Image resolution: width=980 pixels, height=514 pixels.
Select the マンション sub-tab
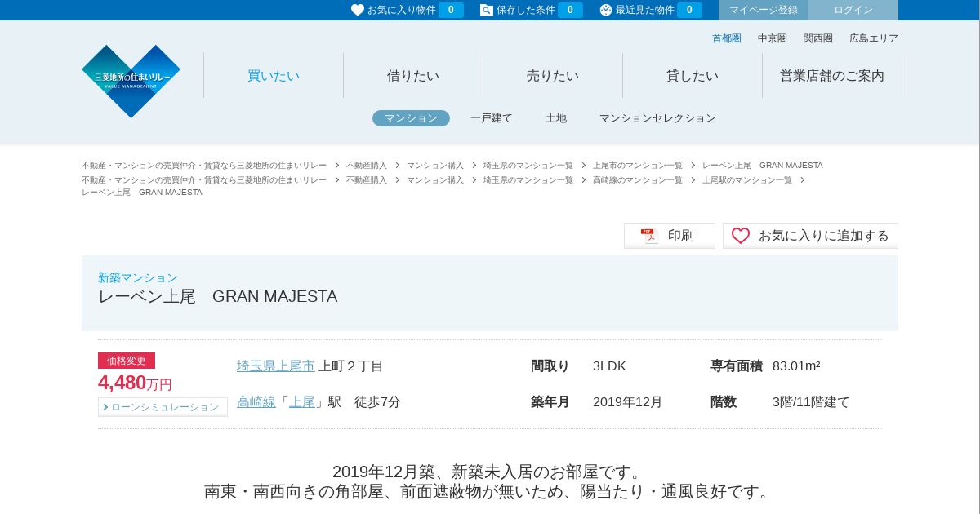pyautogui.click(x=411, y=118)
